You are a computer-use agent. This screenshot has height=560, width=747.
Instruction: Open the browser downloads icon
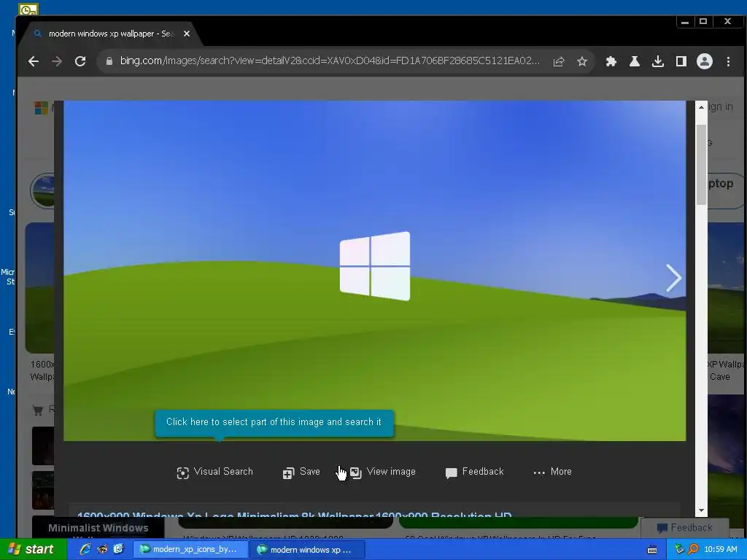(658, 61)
